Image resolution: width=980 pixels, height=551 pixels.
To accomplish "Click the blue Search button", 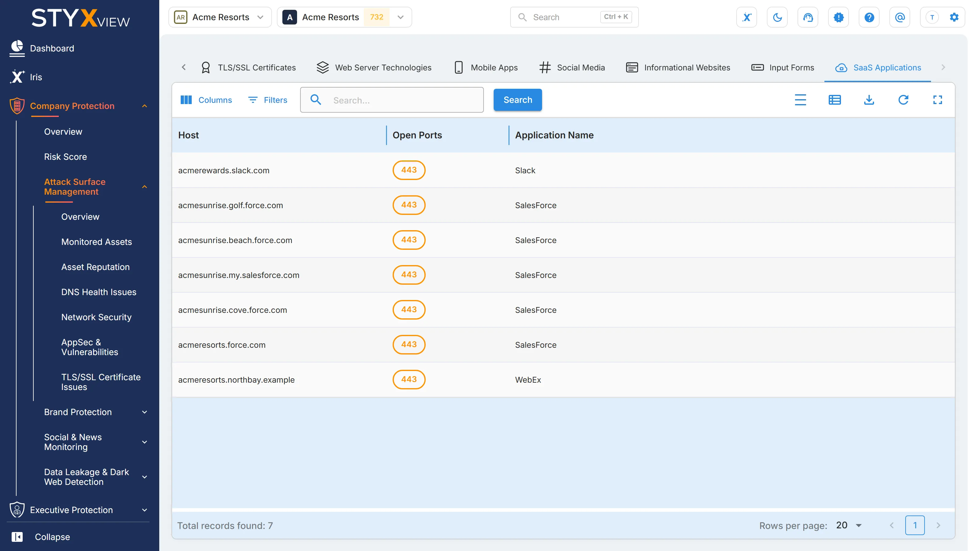I will coord(517,99).
